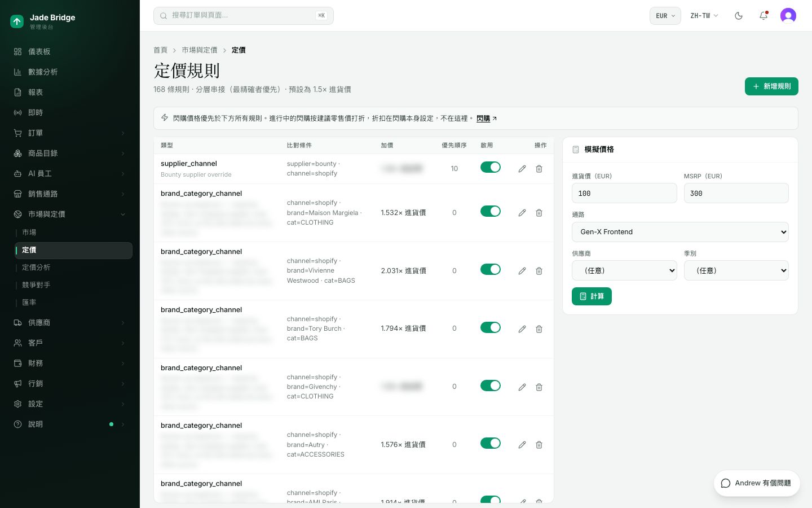The height and width of the screenshot is (508, 812).
Task: Expand the 銷售通路 sidebar menu
Action: pos(70,194)
